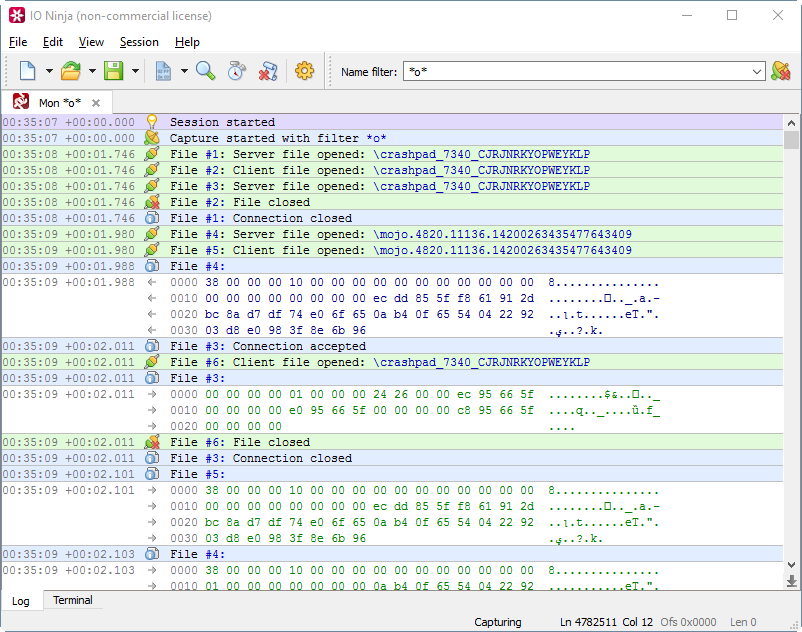This screenshot has height=632, width=802.
Task: Click the scroll-to-bottom arrow on the log scrollbar
Action: coord(792,581)
